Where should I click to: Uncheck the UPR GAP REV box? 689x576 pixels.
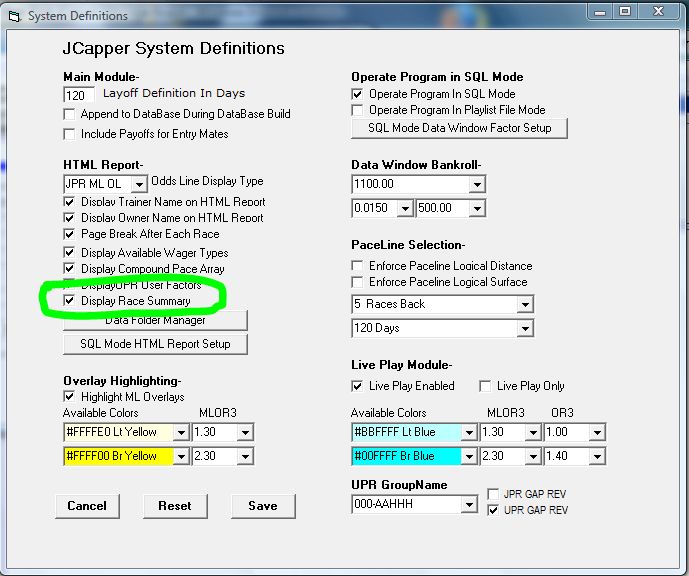493,510
